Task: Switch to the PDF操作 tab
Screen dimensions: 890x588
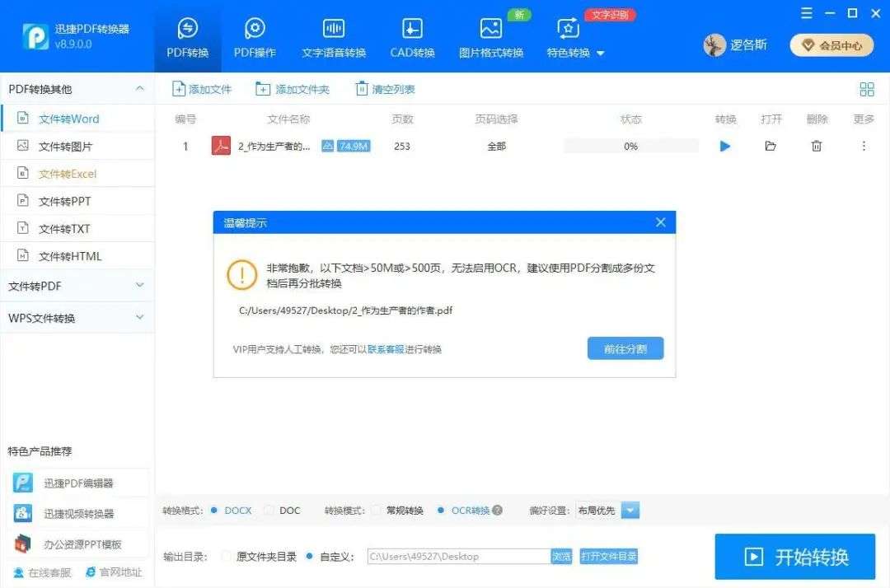Action: (255, 37)
